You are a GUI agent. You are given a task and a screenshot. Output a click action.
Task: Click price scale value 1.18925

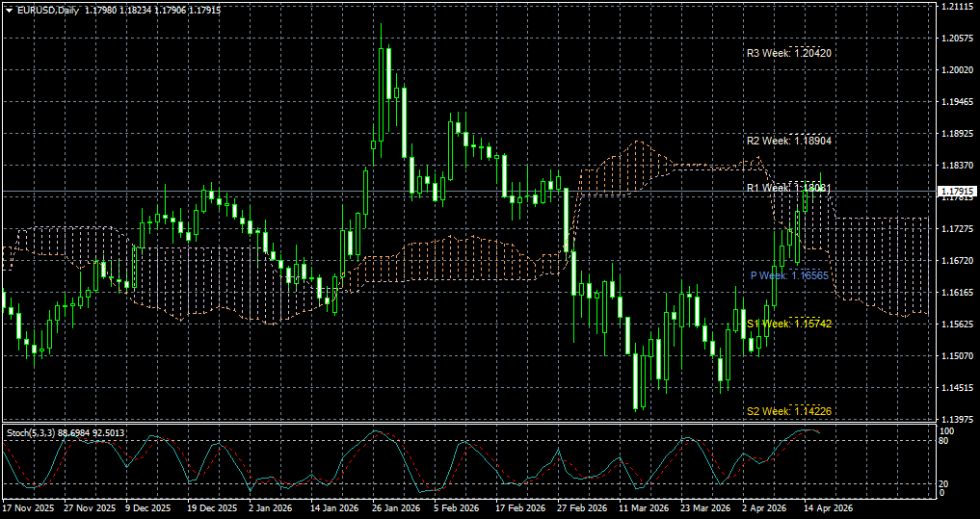[x=956, y=134]
